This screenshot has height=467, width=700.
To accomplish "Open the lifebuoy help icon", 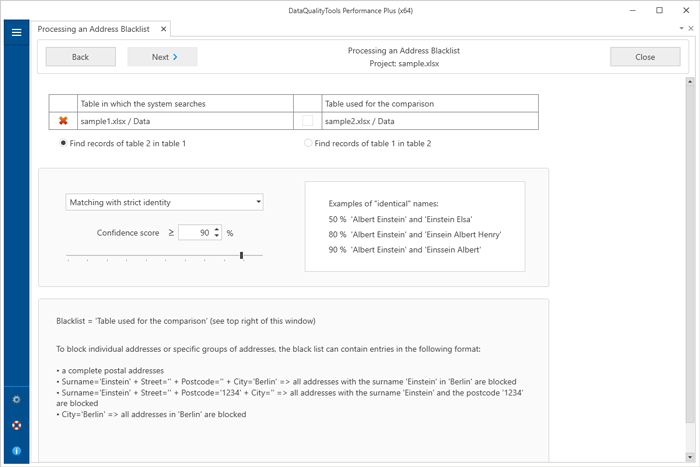I will [17, 425].
